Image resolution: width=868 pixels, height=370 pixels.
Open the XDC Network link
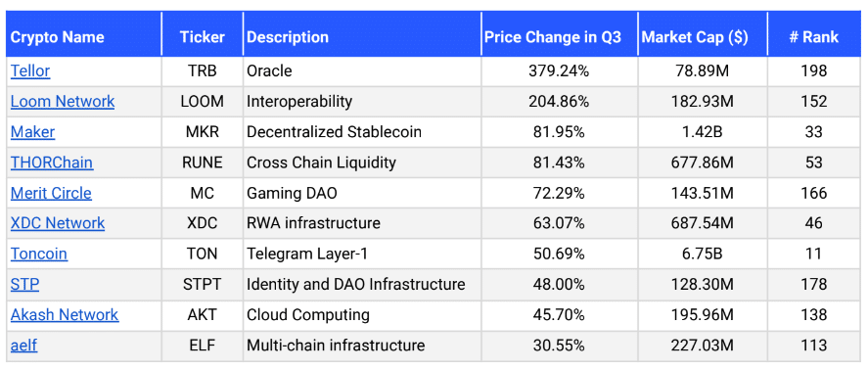pyautogui.click(x=58, y=223)
